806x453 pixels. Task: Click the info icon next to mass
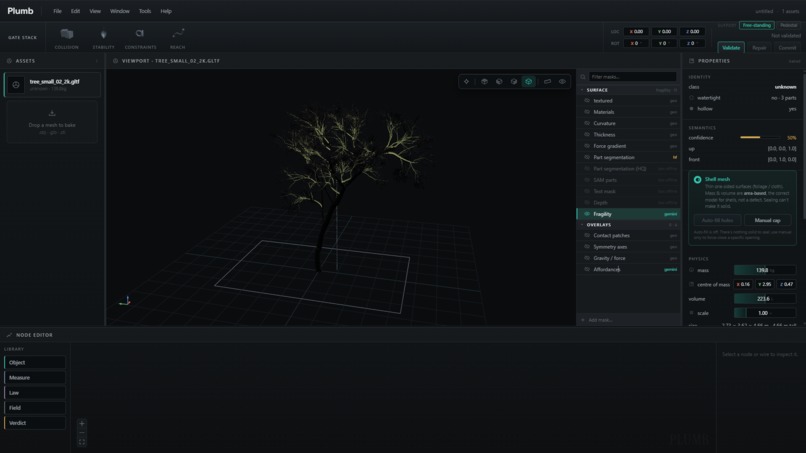(x=691, y=270)
